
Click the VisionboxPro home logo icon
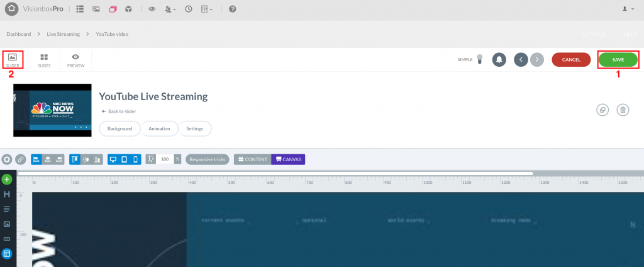coord(11,9)
